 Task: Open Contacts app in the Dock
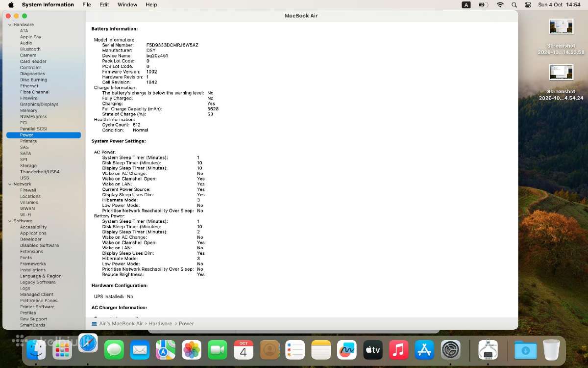click(x=269, y=350)
